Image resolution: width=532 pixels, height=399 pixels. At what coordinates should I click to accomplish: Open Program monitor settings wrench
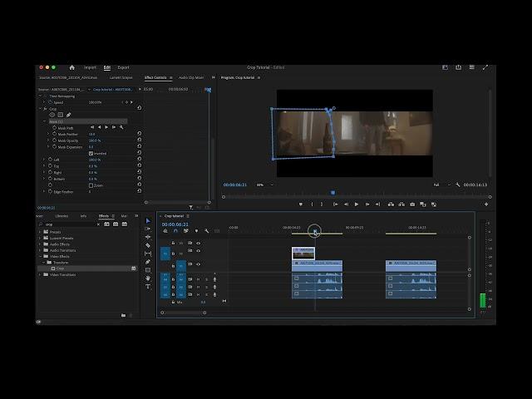click(458, 185)
